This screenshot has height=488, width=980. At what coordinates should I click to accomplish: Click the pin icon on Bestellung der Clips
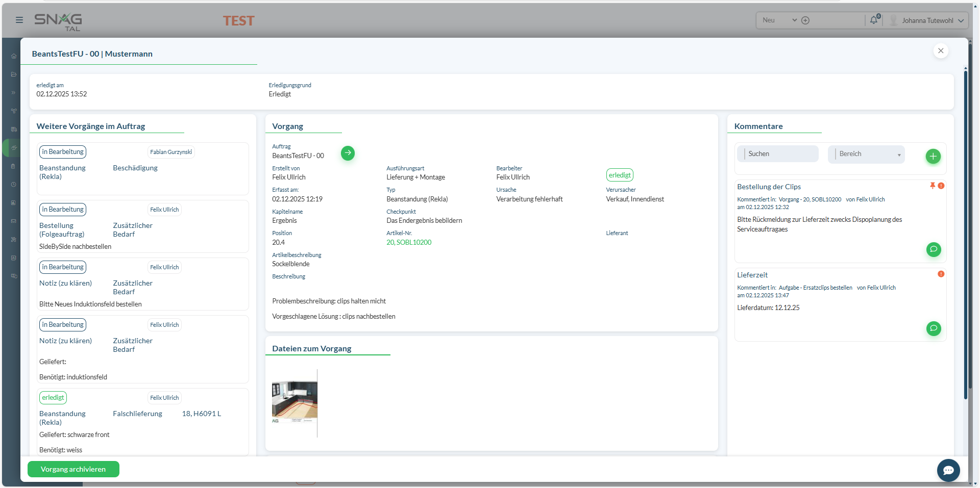pos(933,186)
